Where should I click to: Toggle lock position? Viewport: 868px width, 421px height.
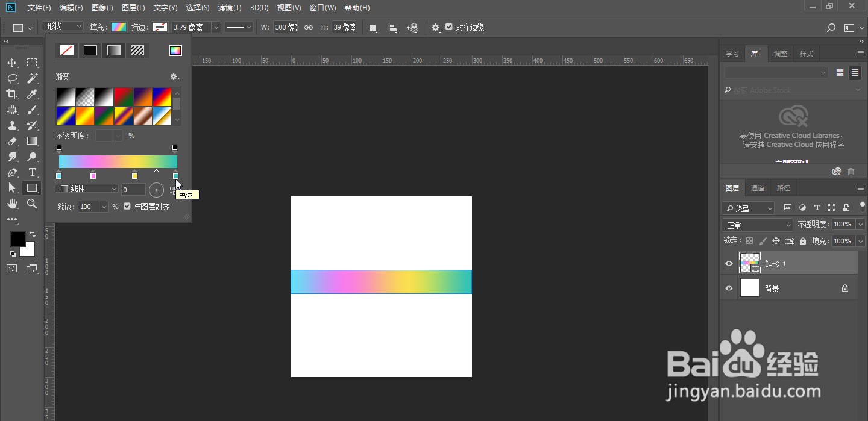(776, 240)
